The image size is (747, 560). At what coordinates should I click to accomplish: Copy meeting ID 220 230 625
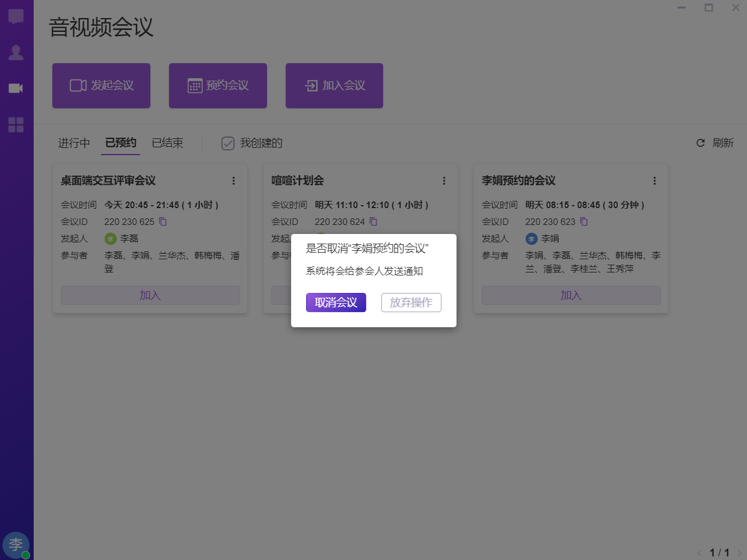click(x=163, y=221)
